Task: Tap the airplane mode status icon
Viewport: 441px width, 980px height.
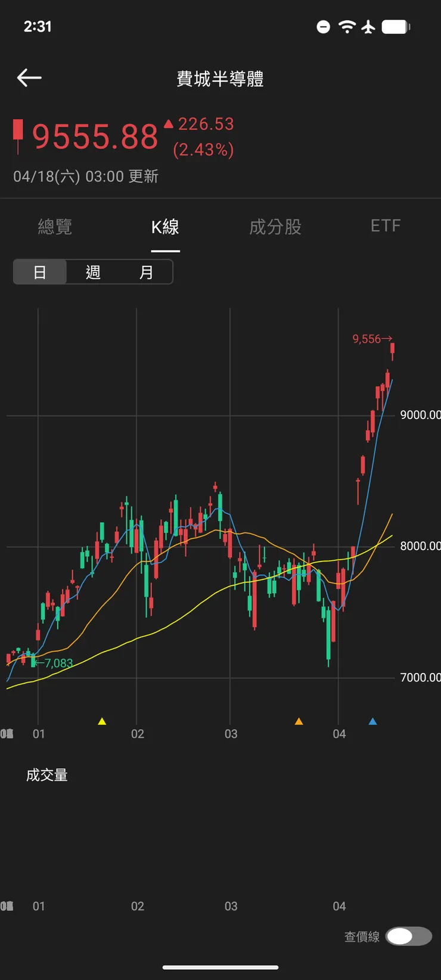Action: (x=368, y=27)
